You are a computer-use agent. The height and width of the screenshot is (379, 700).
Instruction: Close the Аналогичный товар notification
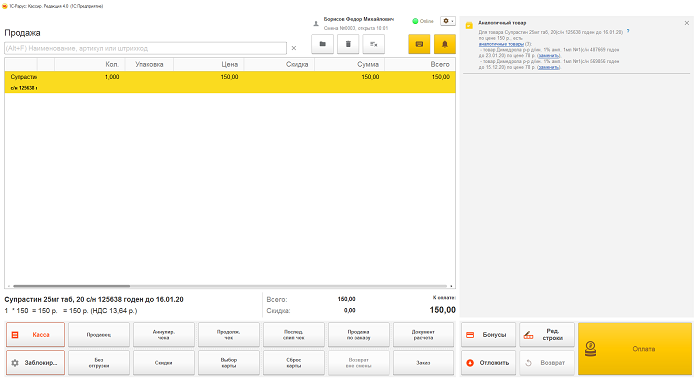click(x=687, y=23)
